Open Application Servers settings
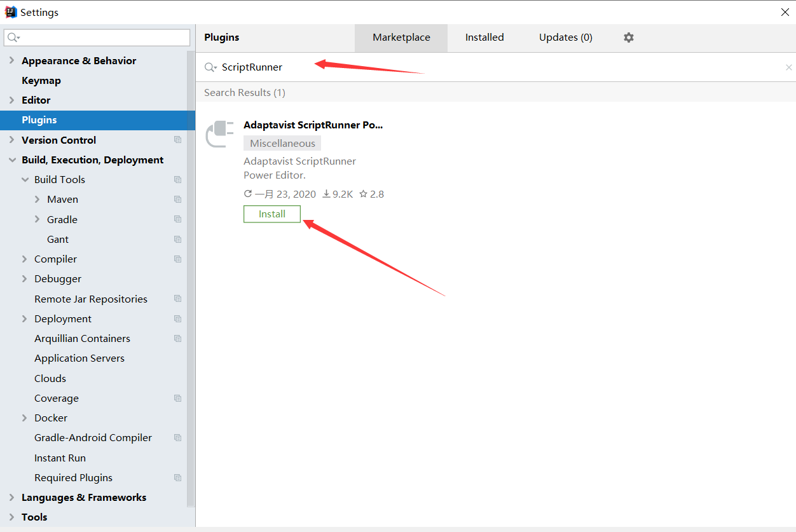Screen dimensions: 796x532 [x=79, y=358]
